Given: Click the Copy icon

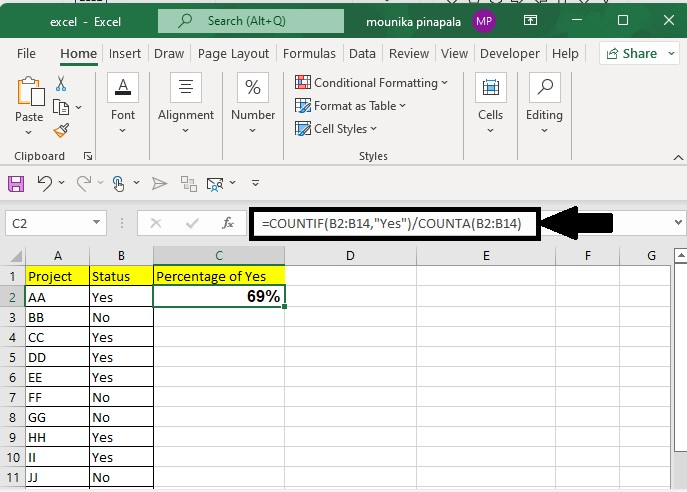Looking at the screenshot, I should (x=61, y=107).
